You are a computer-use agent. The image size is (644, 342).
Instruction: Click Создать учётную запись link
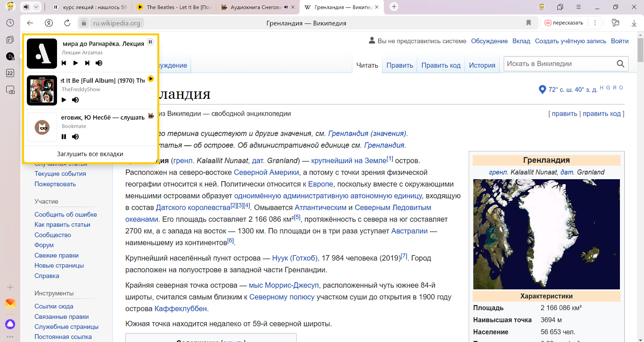571,41
